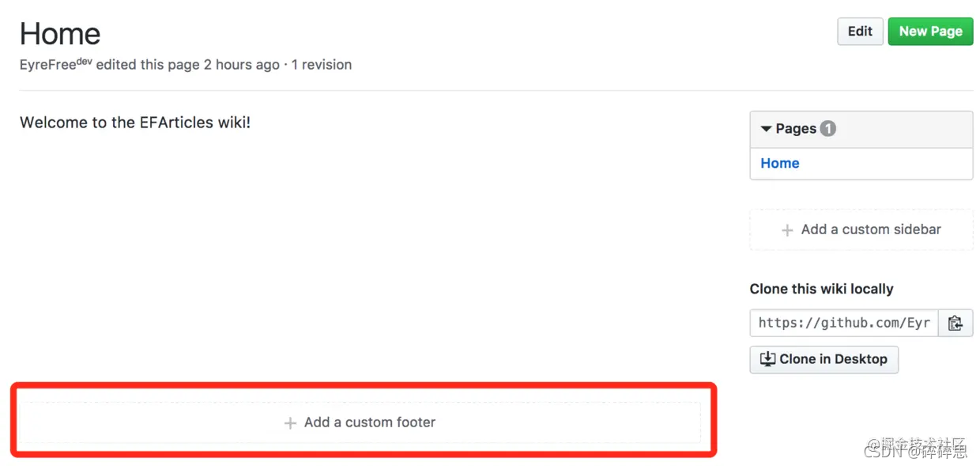Screen dimensions: 980x466
Task: Expand the Add a custom sidebar area
Action: [861, 229]
